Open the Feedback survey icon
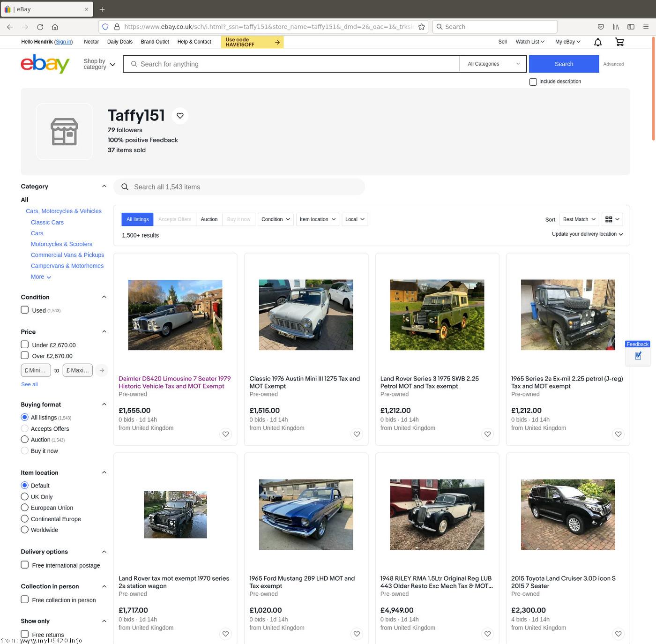The image size is (656, 644). click(637, 356)
